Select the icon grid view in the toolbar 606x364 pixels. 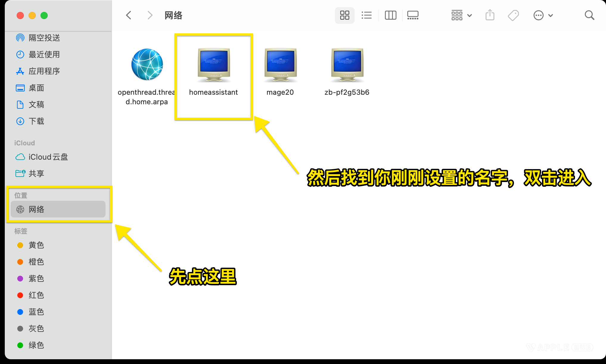pyautogui.click(x=344, y=15)
